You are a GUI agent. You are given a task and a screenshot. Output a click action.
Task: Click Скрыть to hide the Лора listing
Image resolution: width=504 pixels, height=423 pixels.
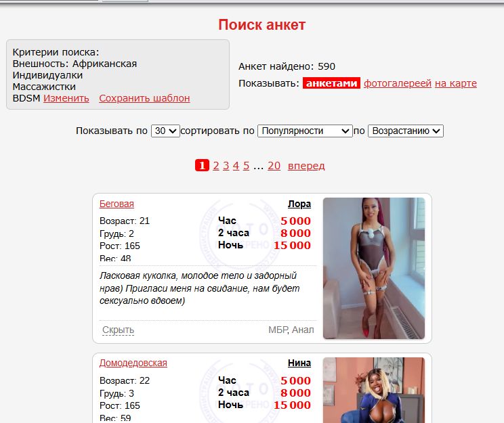(118, 330)
